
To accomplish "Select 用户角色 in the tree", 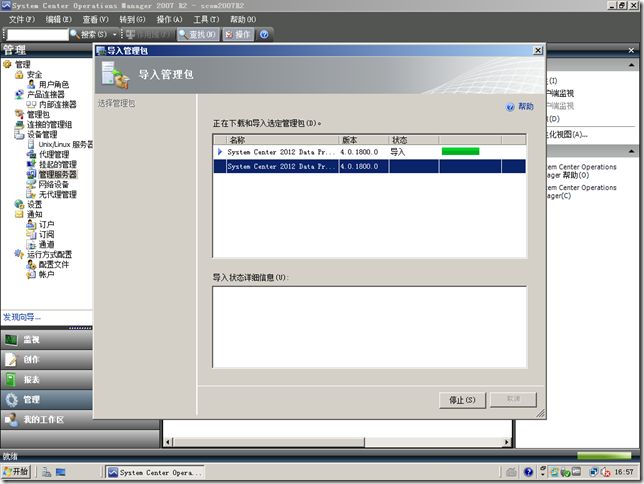I will coord(53,84).
